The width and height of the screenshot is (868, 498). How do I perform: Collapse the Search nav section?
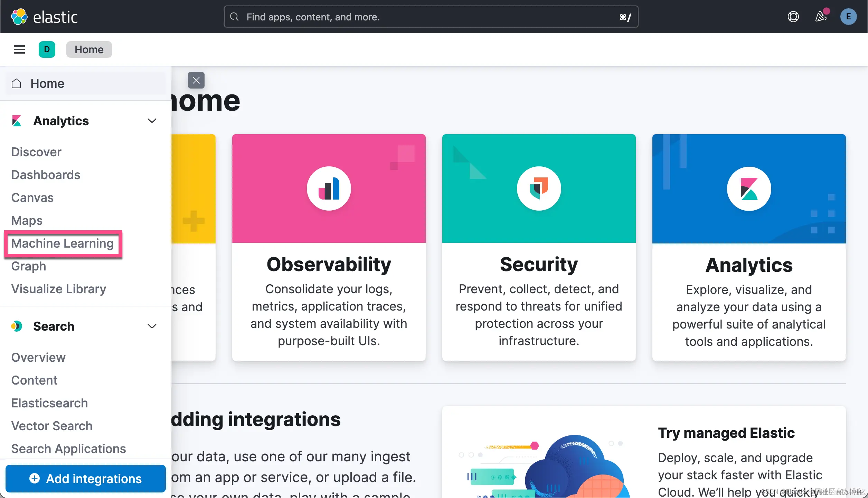pyautogui.click(x=152, y=326)
